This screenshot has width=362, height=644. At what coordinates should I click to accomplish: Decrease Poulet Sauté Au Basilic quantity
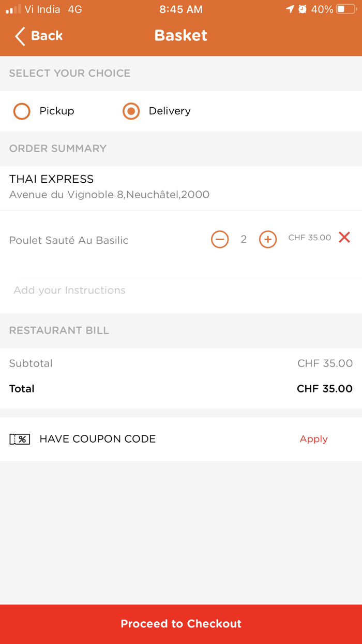click(220, 239)
